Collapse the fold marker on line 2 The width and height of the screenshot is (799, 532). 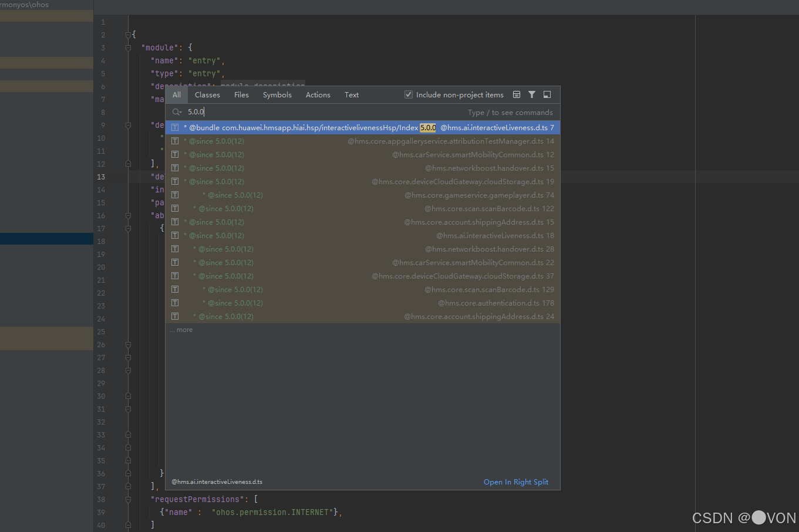point(128,35)
